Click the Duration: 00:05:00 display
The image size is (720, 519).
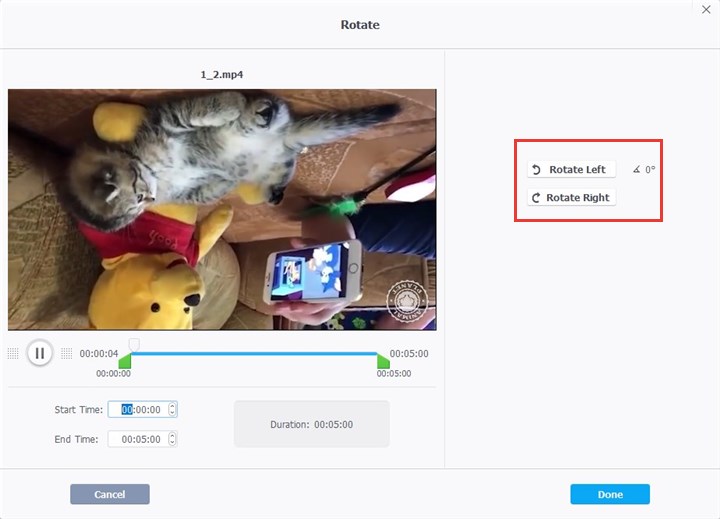tap(312, 424)
